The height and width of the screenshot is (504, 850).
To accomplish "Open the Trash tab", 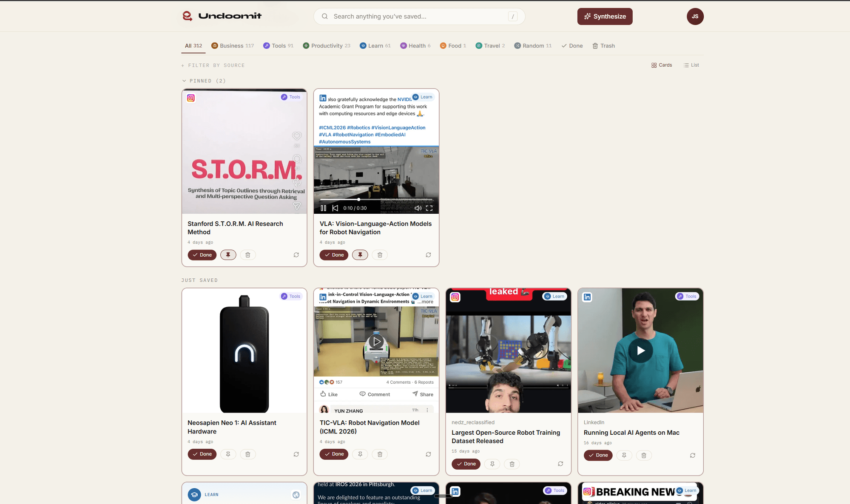I will (x=603, y=46).
